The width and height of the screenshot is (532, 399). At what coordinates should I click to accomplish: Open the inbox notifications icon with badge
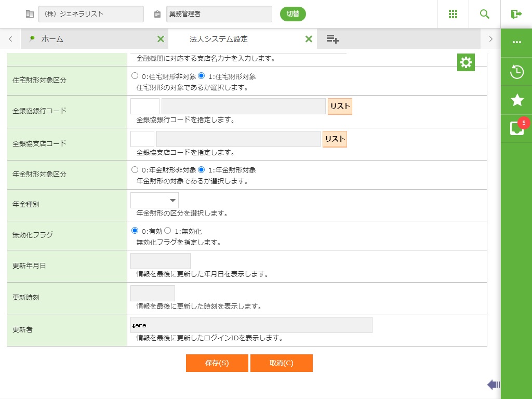tap(517, 128)
